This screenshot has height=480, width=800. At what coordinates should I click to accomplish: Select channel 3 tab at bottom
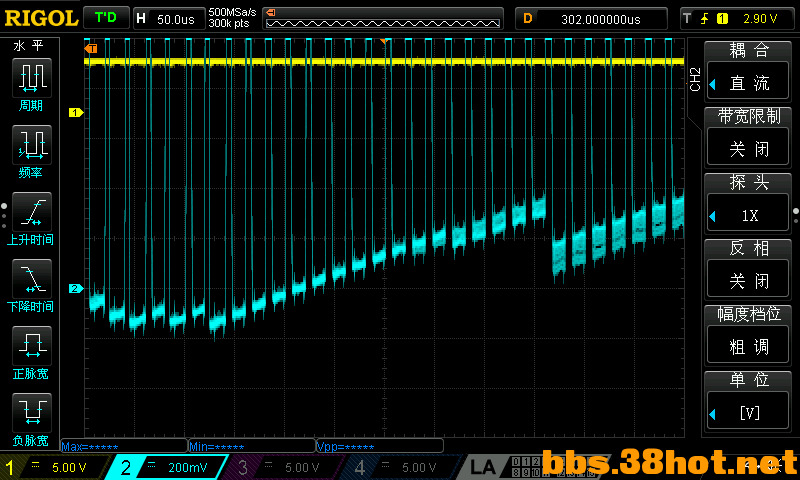point(283,467)
